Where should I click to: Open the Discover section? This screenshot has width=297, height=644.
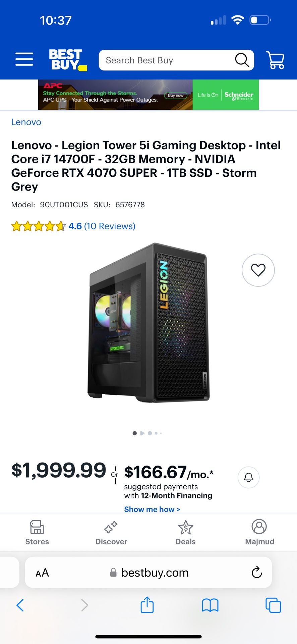click(111, 532)
